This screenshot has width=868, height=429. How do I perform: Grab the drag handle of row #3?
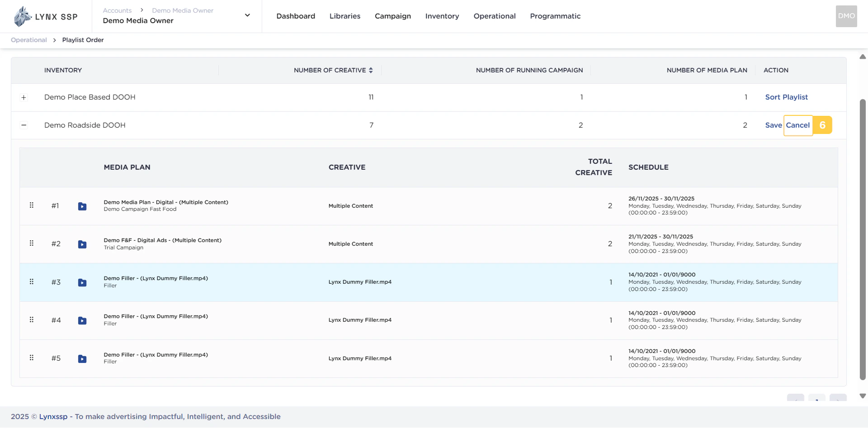32,282
